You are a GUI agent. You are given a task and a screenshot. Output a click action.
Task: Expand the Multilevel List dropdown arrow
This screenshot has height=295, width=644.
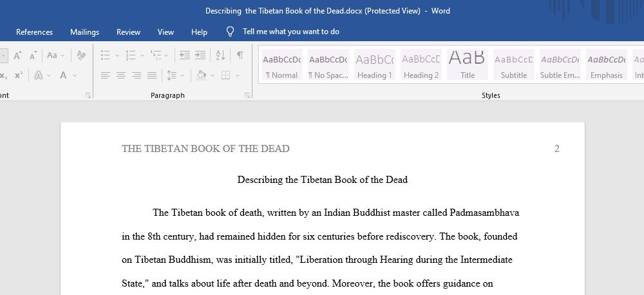click(x=166, y=55)
